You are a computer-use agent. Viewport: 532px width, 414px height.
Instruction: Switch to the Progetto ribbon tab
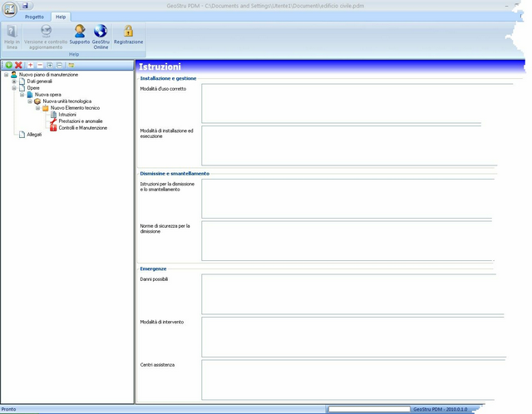pos(34,17)
